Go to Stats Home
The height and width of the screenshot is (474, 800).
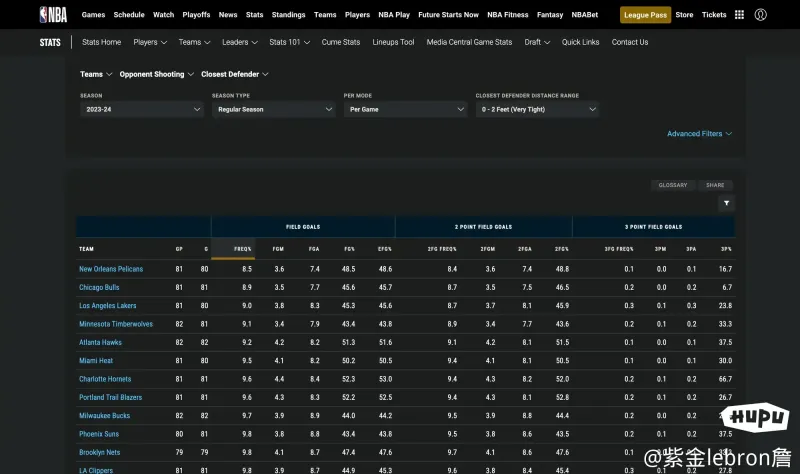[x=102, y=42]
